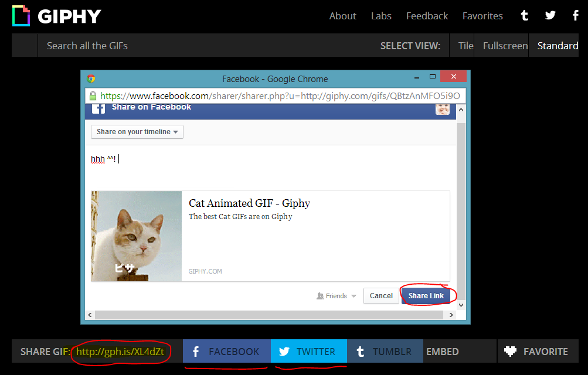Open the Friends audience selector
This screenshot has width=588, height=375.
pyautogui.click(x=337, y=296)
